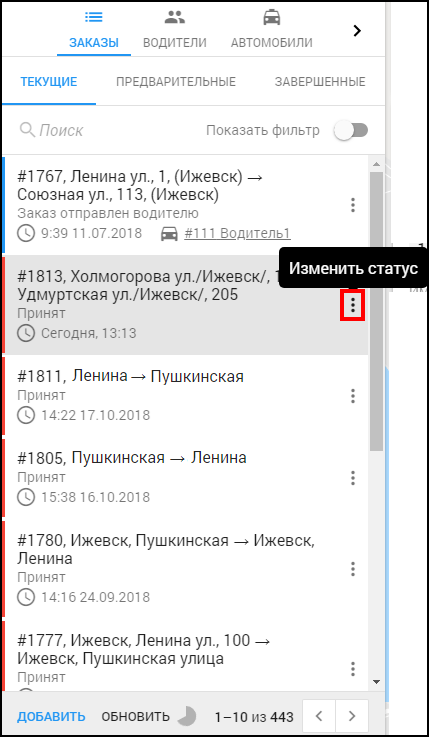
Task: Click the search magnifier icon
Action: pyautogui.click(x=27, y=130)
